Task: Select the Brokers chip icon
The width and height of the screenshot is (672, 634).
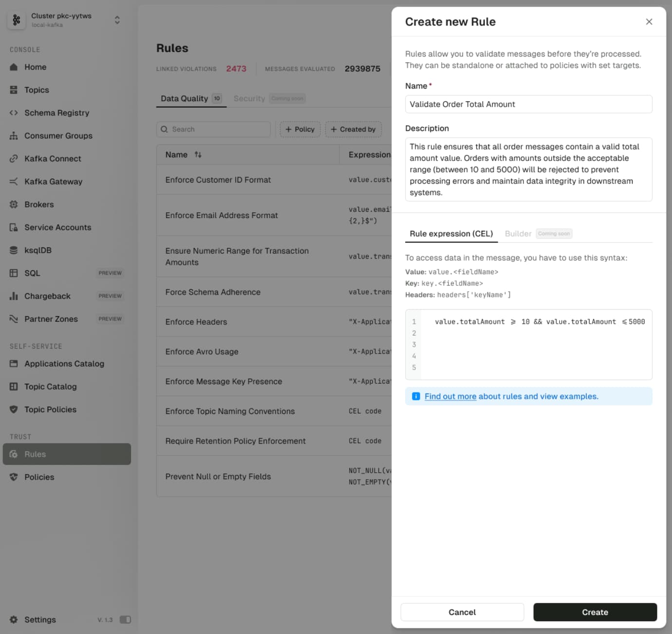Action: [x=14, y=205]
